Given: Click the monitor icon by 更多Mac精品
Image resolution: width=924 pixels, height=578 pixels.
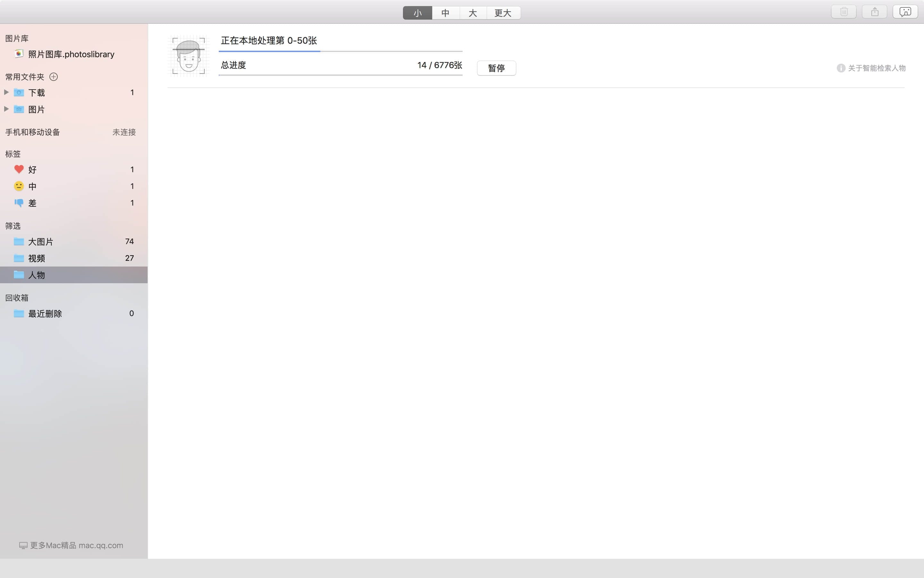Looking at the screenshot, I should [x=23, y=546].
